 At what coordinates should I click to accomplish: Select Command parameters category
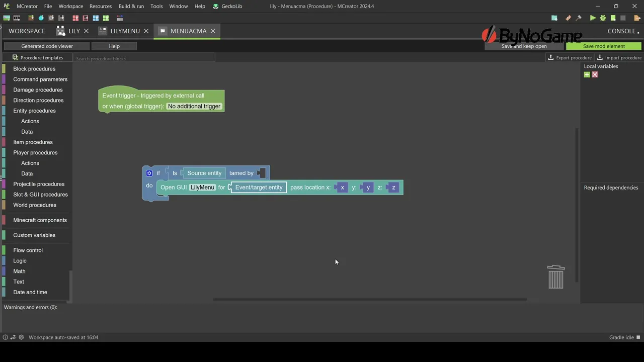[x=40, y=79]
